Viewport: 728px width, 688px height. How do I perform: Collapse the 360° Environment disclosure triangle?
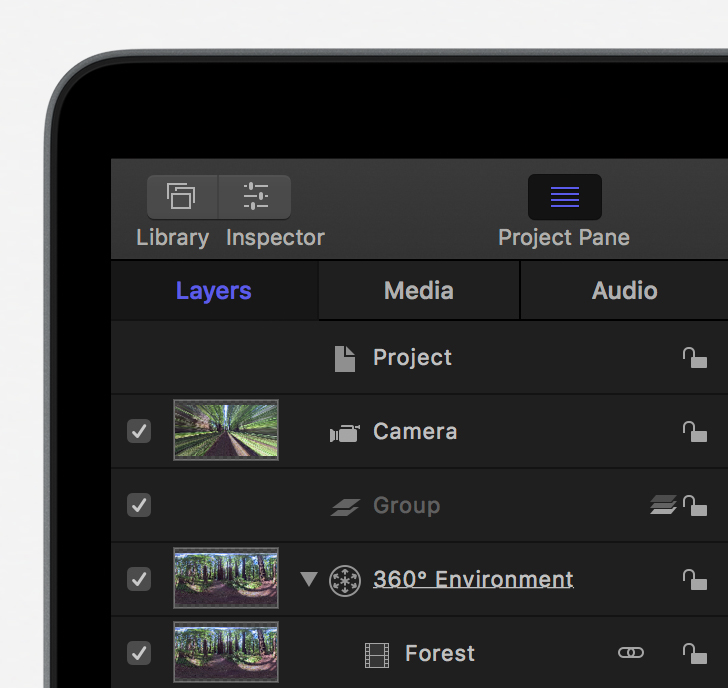[x=309, y=579]
